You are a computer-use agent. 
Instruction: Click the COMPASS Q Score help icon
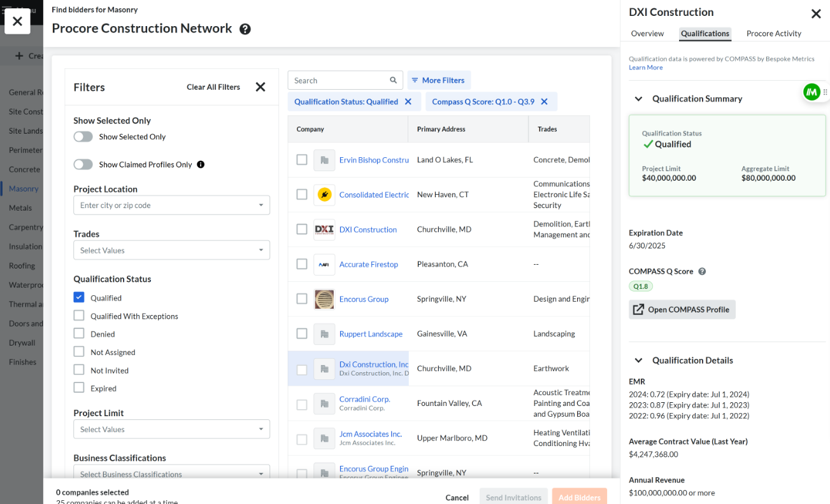(x=702, y=271)
